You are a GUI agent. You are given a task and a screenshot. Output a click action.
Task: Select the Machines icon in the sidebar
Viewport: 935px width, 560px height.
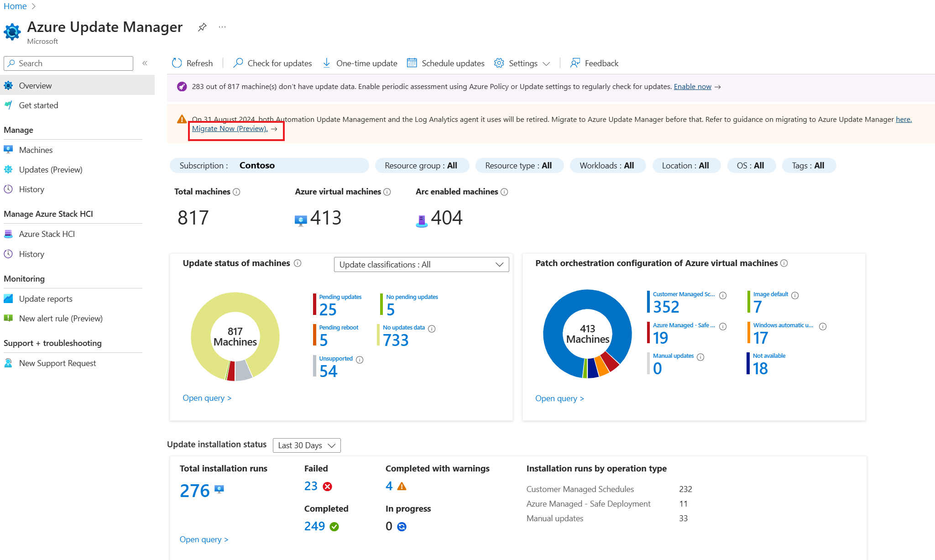[x=9, y=149]
